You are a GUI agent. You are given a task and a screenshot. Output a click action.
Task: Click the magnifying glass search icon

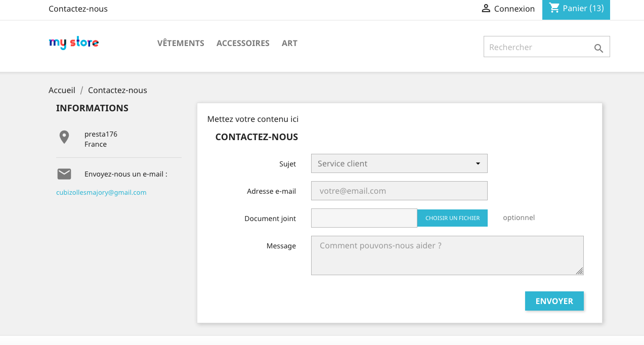click(x=598, y=48)
